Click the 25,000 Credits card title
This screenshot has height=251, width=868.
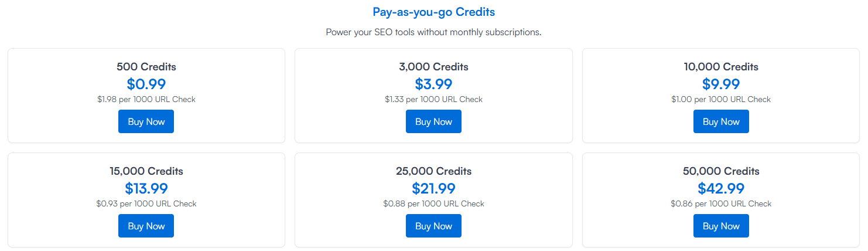pyautogui.click(x=433, y=171)
